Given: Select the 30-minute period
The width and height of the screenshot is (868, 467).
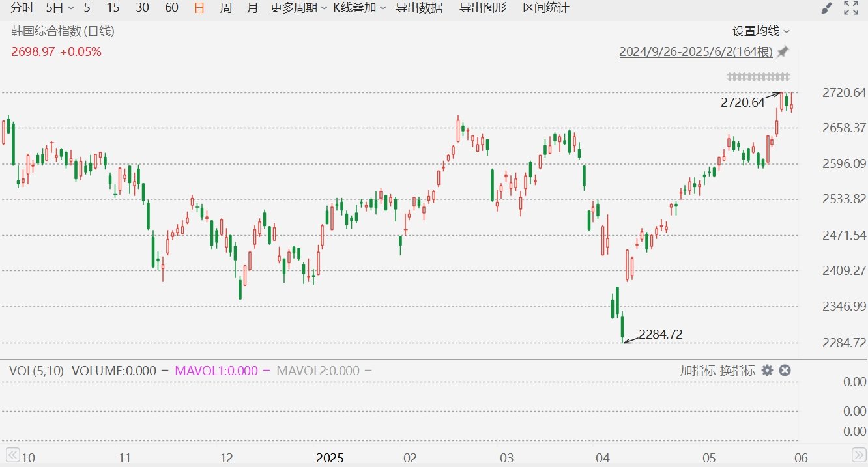Looking at the screenshot, I should (x=142, y=8).
